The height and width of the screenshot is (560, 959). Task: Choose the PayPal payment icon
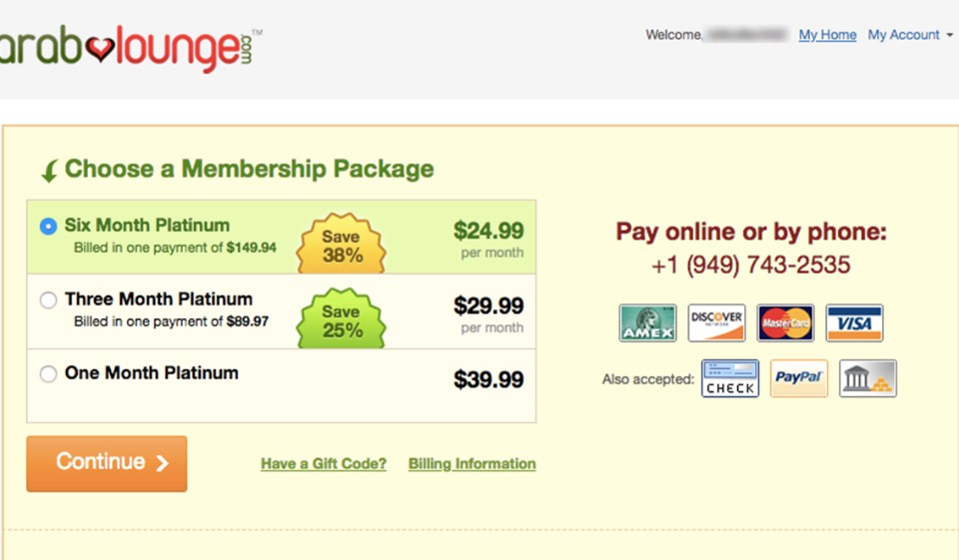coord(798,378)
